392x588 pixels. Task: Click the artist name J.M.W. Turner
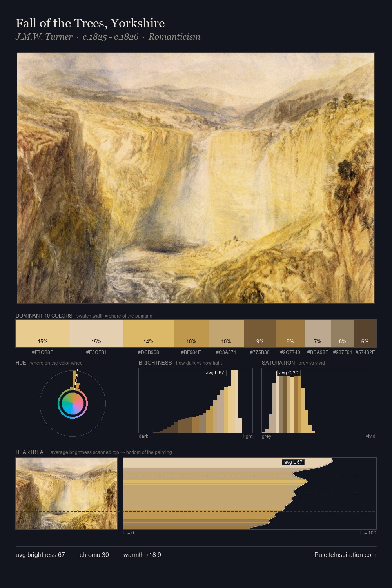tap(44, 37)
